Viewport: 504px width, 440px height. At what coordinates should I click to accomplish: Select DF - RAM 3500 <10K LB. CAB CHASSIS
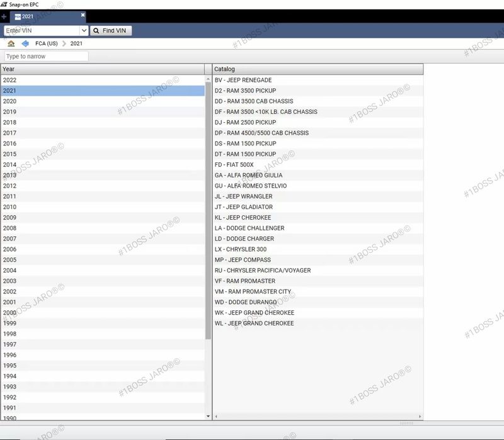[x=318, y=112]
